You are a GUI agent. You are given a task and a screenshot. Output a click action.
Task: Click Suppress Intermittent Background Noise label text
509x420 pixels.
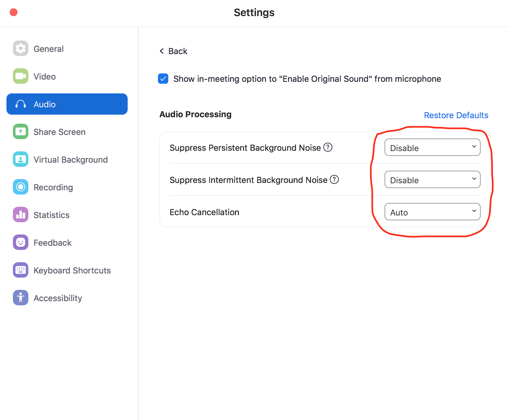248,180
